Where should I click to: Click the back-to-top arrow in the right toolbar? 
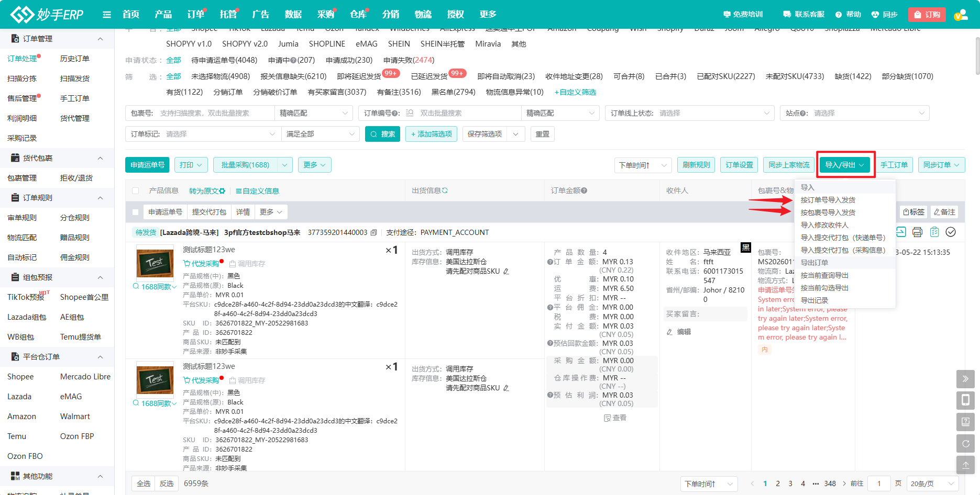(x=965, y=465)
